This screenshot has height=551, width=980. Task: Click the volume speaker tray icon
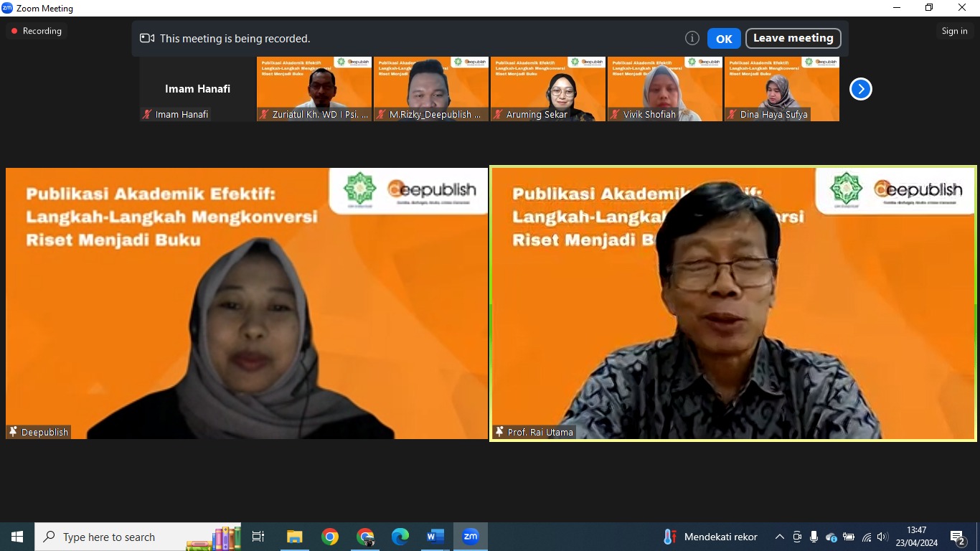click(x=882, y=537)
